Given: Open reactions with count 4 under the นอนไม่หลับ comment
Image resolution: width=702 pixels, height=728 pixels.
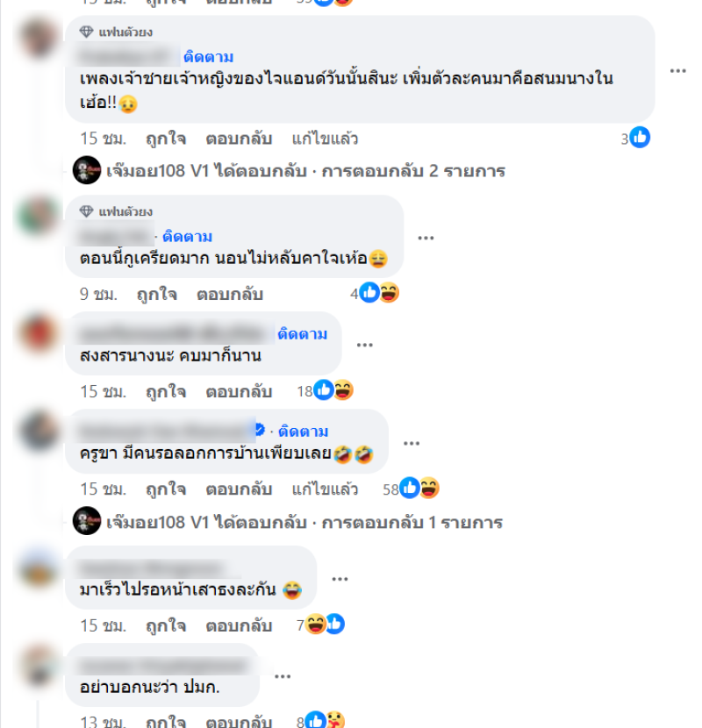Looking at the screenshot, I should (375, 293).
